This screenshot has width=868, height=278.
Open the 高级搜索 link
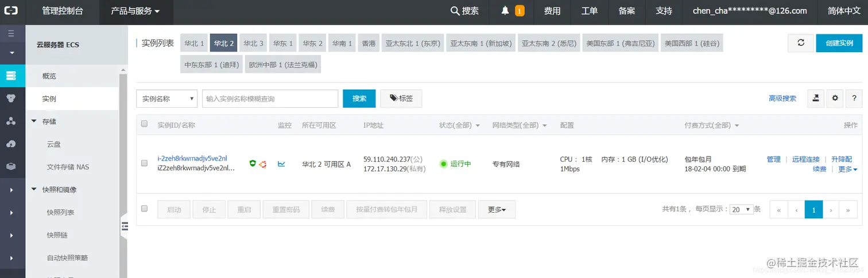(x=782, y=99)
